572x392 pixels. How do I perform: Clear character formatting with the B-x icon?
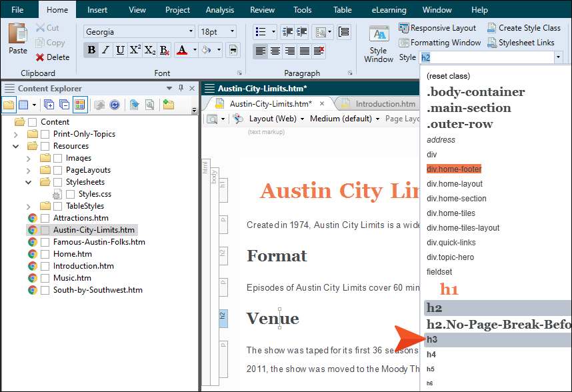pos(164,50)
